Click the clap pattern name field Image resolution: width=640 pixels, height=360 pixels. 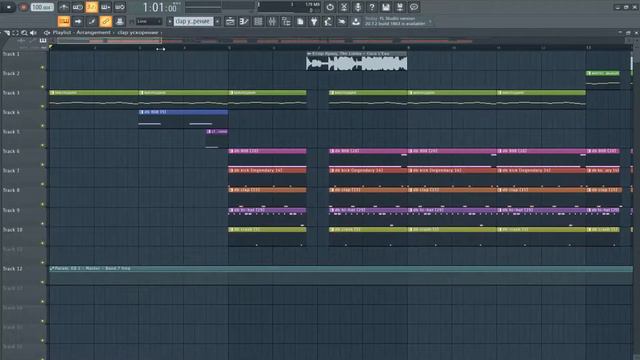click(193, 21)
